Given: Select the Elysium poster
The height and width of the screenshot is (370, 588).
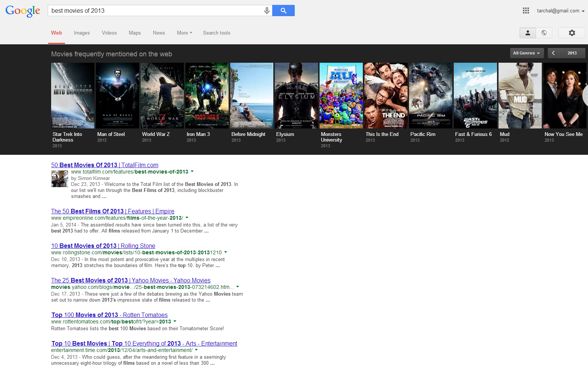Looking at the screenshot, I should pyautogui.click(x=296, y=95).
